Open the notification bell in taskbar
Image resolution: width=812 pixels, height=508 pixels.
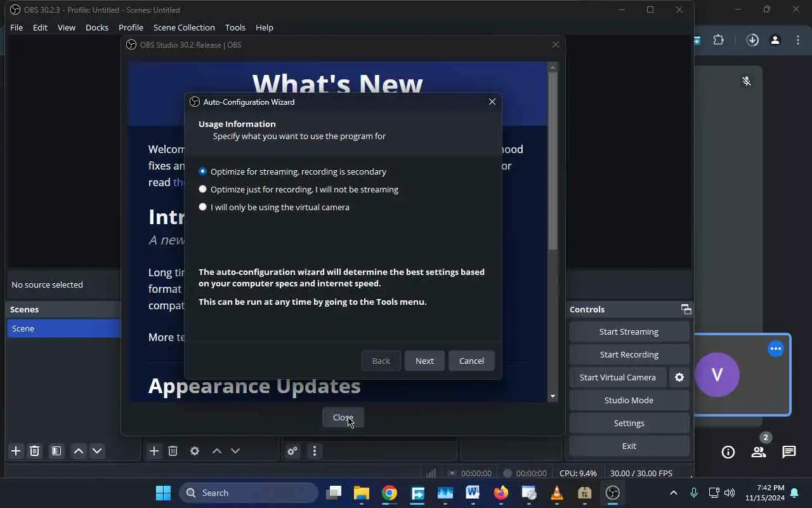pyautogui.click(x=794, y=493)
